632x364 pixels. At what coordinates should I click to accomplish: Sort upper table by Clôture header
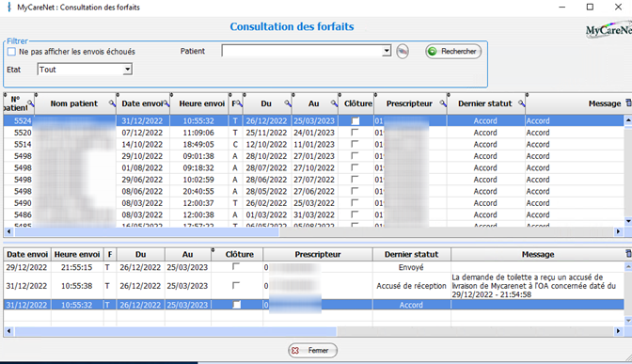358,103
